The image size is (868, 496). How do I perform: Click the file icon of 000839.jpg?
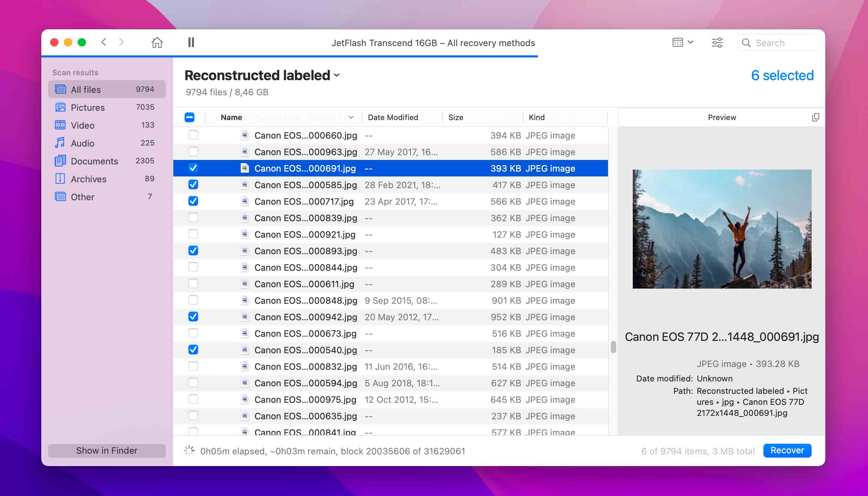245,218
